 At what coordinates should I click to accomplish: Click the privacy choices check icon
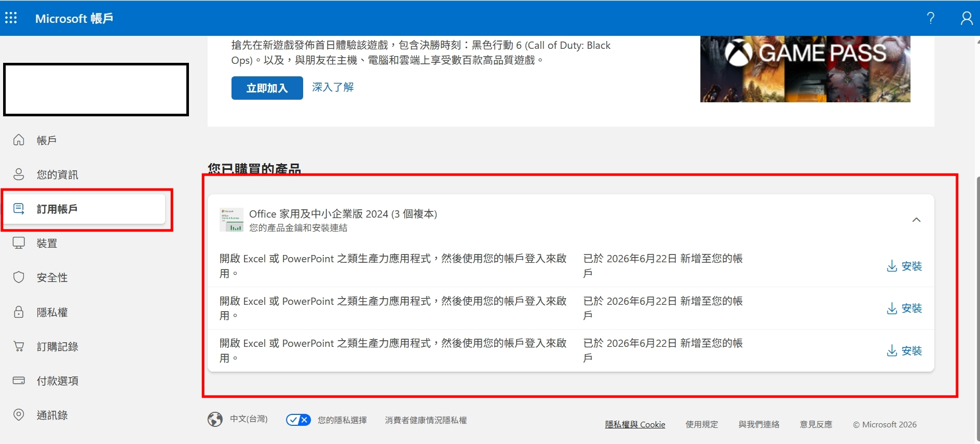click(298, 420)
